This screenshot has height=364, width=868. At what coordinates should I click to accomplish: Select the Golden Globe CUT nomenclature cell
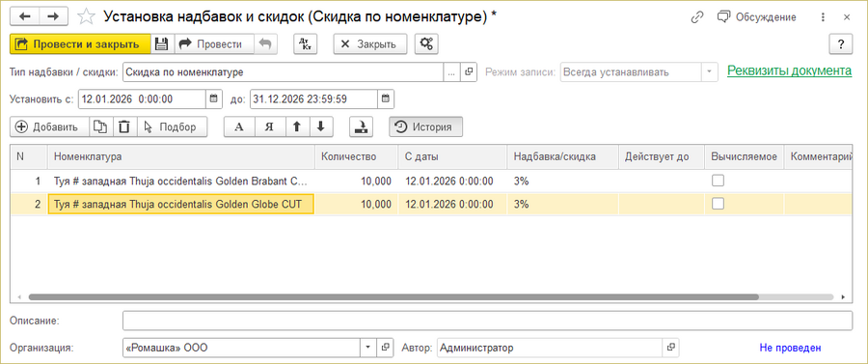pos(181,204)
